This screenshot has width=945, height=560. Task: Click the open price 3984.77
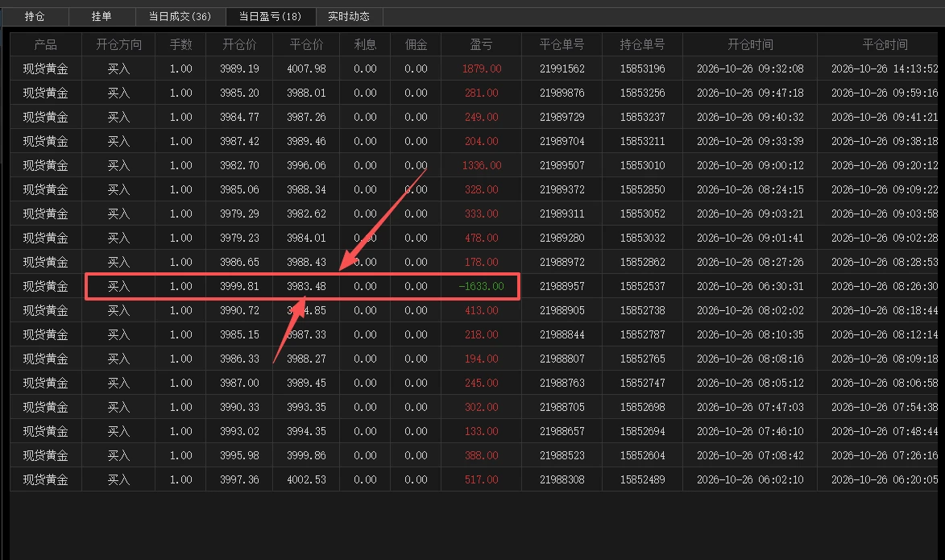[239, 117]
